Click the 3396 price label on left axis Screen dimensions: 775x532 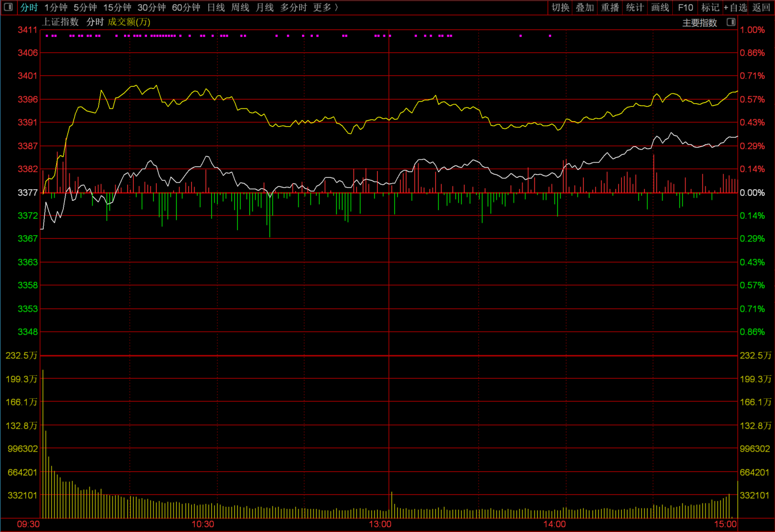[28, 99]
